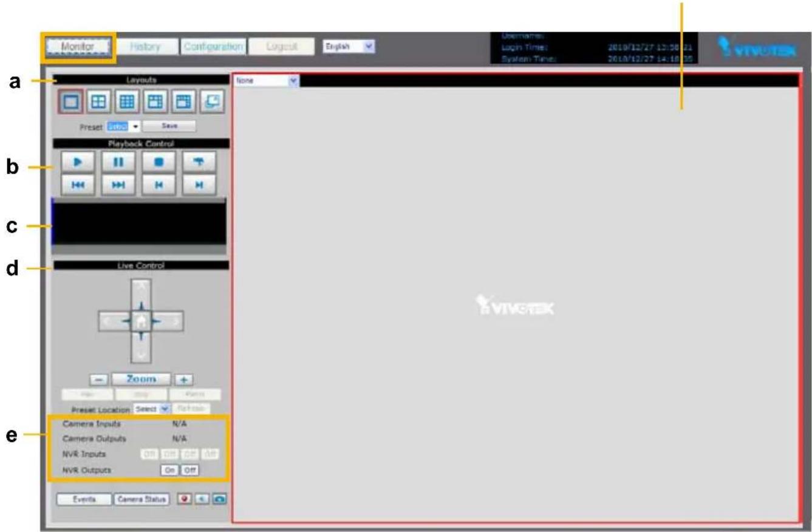Select the single-view layout icon
The width and height of the screenshot is (812, 532).
coord(71,103)
